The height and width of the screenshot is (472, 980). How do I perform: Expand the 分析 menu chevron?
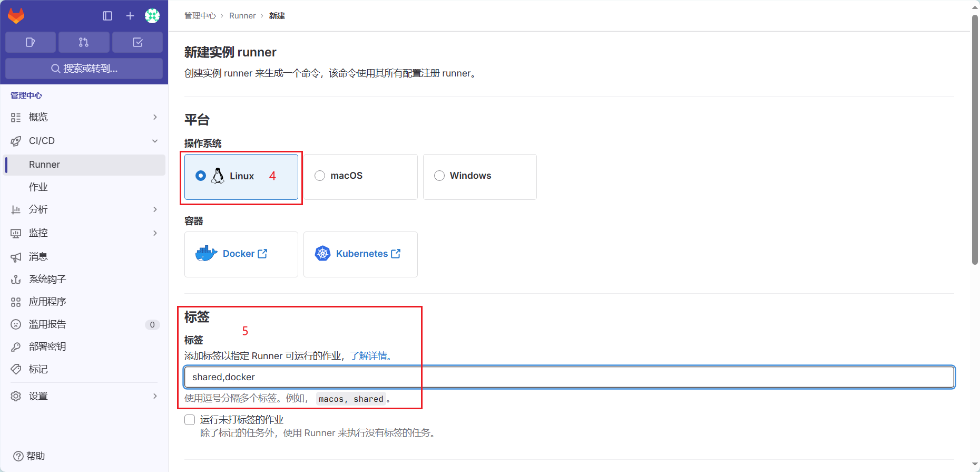tap(155, 209)
